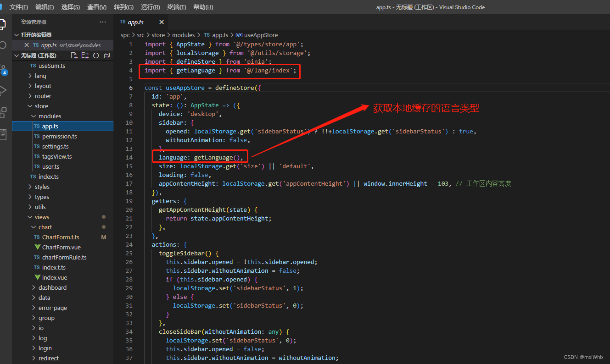The height and width of the screenshot is (364, 610).
Task: Open settings.ts file
Action: click(x=62, y=146)
